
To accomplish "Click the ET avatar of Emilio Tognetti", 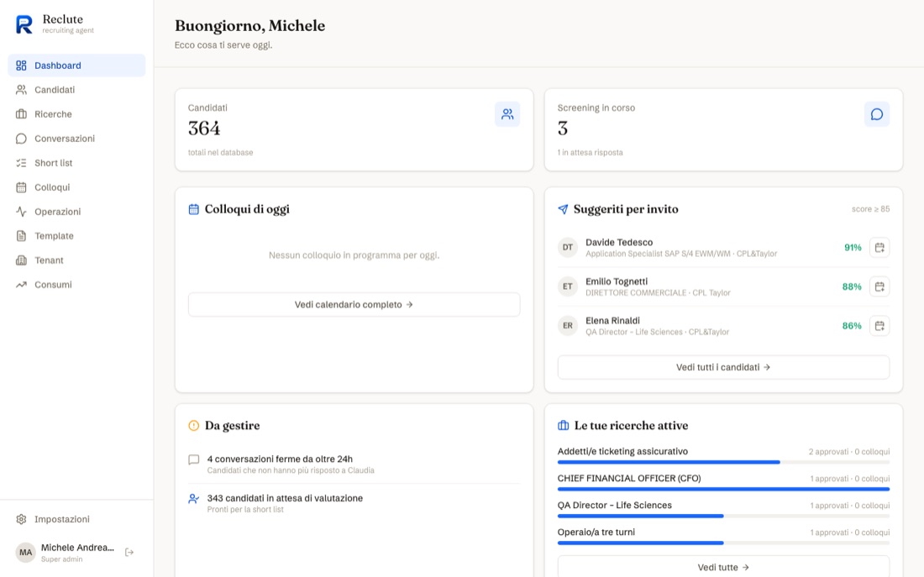I will coord(568,286).
